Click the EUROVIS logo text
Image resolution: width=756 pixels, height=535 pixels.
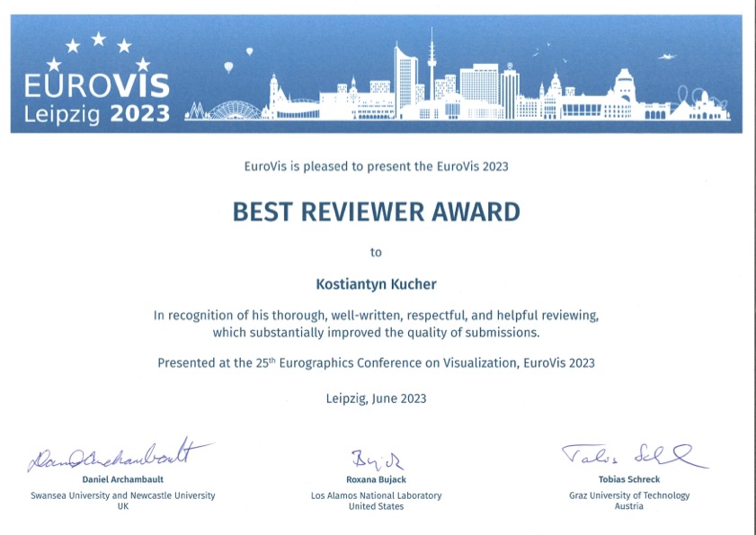coord(97,86)
